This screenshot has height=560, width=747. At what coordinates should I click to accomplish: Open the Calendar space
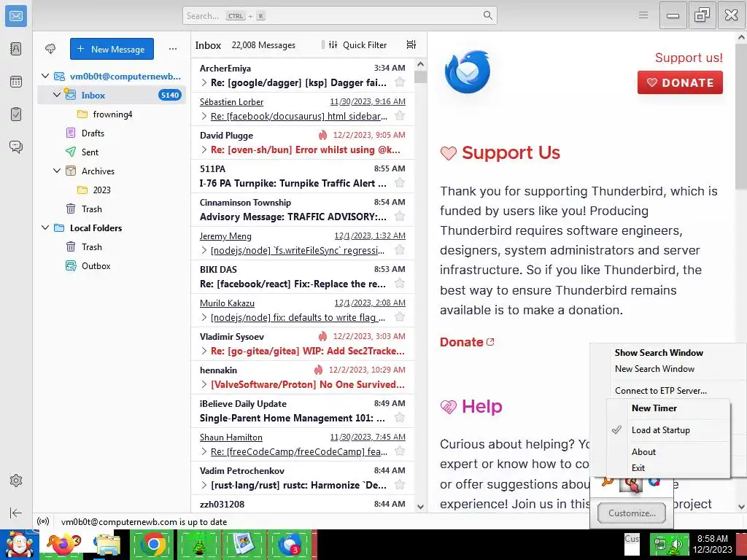tap(16, 82)
